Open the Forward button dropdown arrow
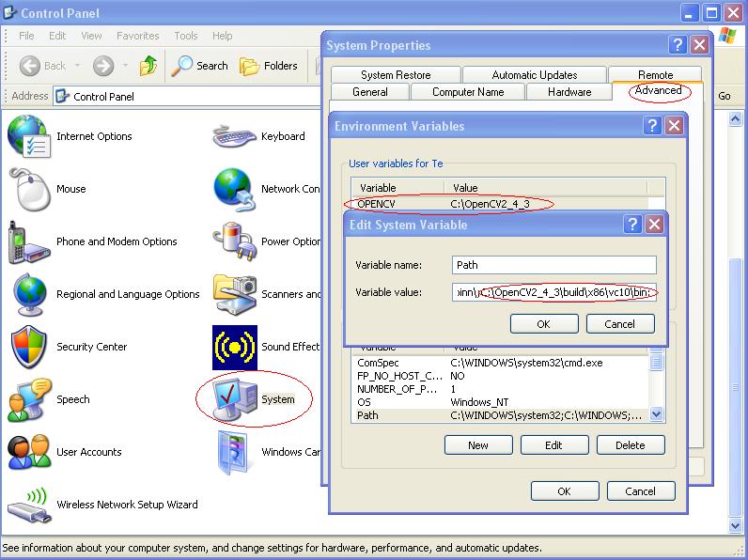 (126, 66)
